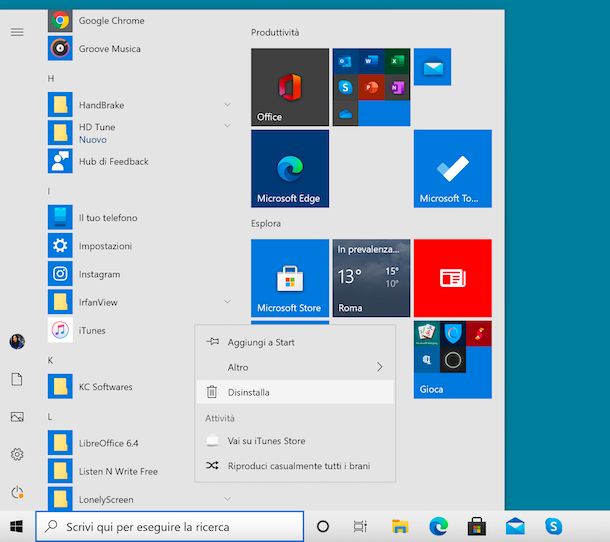Image resolution: width=610 pixels, height=542 pixels.
Task: Open Skype from the taskbar
Action: tap(553, 526)
